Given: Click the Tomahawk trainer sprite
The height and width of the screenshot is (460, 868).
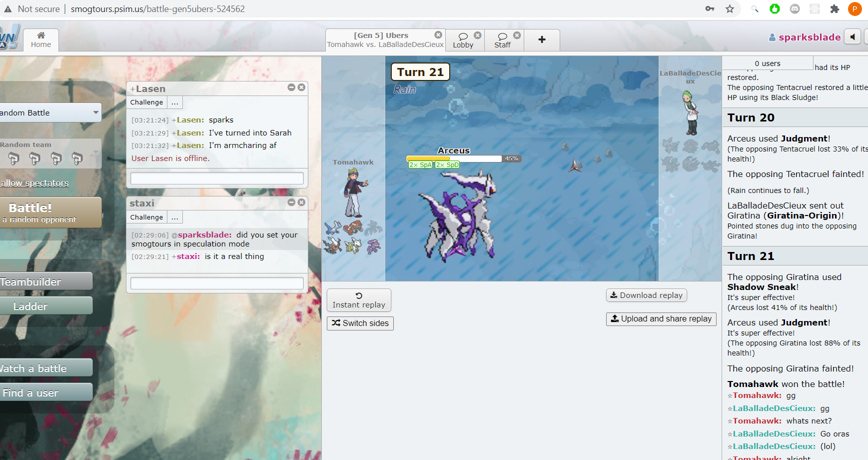Looking at the screenshot, I should (355, 192).
